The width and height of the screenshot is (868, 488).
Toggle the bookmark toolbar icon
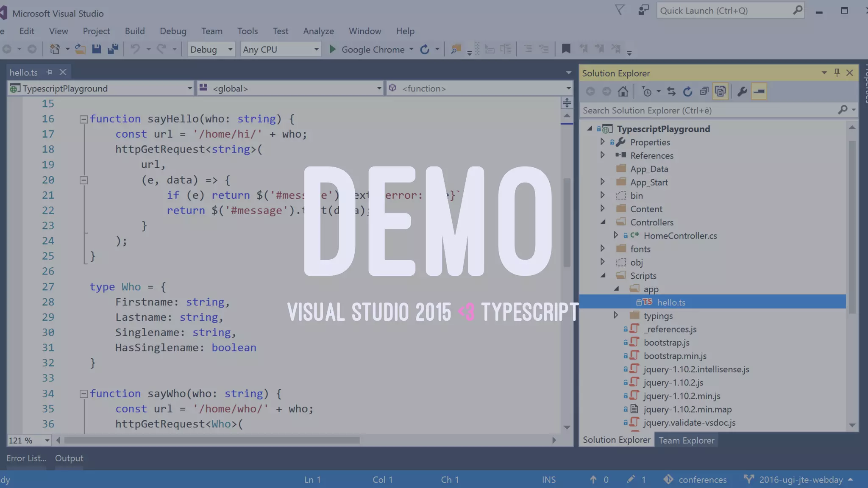[x=566, y=49]
